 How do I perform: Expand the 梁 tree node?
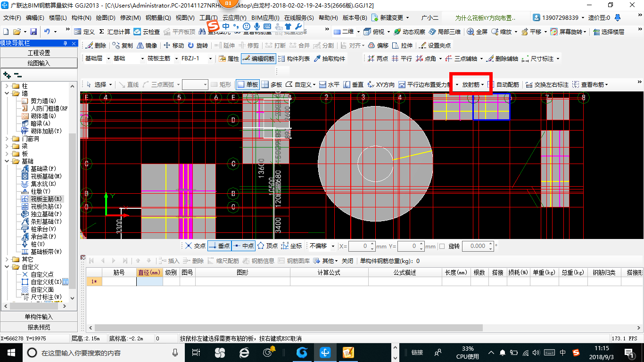coord(7,147)
